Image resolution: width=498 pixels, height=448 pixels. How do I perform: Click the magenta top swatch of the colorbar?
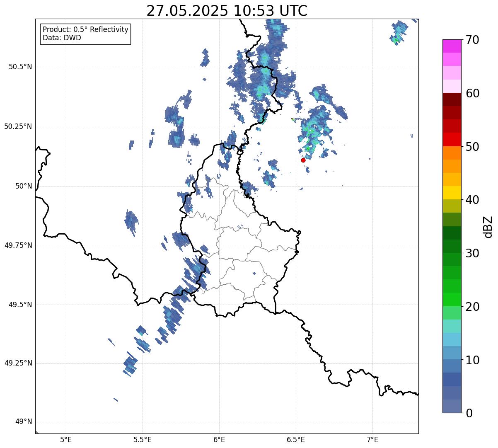[x=452, y=46]
